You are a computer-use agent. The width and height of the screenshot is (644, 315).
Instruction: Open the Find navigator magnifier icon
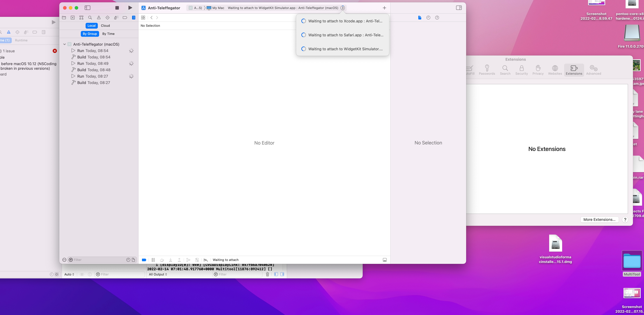coord(90,17)
